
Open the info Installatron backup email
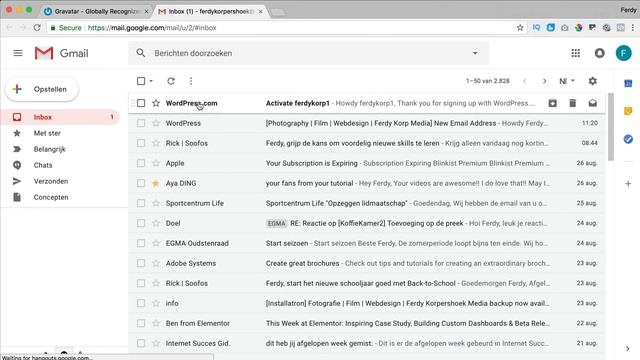[367, 303]
